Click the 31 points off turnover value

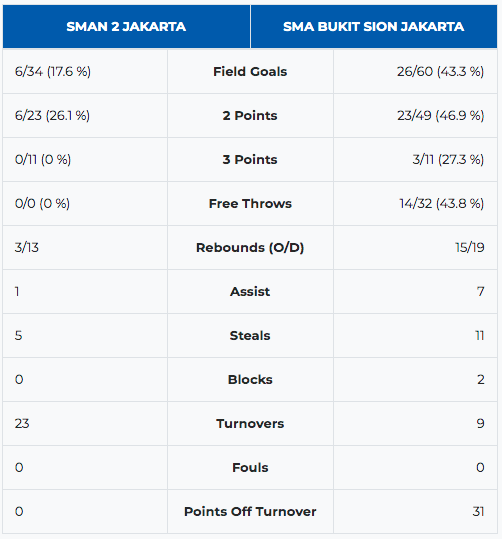[x=478, y=512]
